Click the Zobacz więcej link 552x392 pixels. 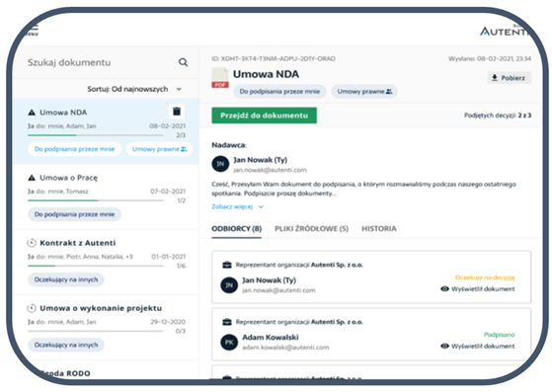(x=232, y=207)
